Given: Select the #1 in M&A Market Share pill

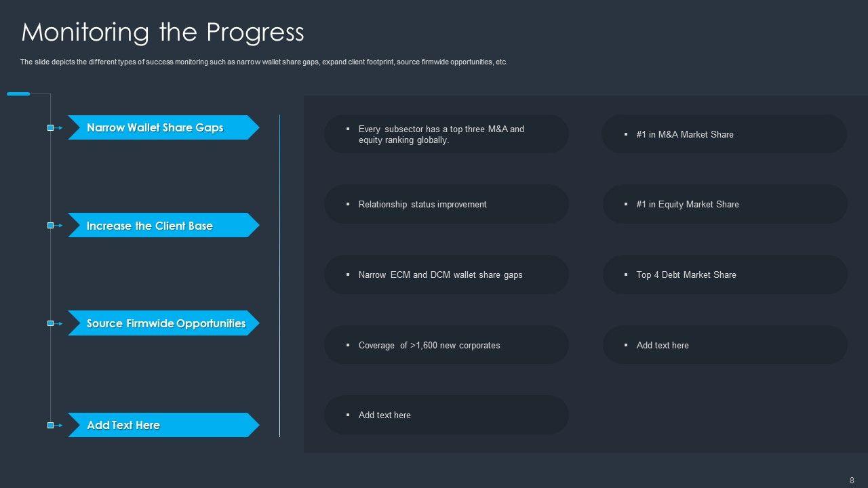Looking at the screenshot, I should (x=724, y=134).
